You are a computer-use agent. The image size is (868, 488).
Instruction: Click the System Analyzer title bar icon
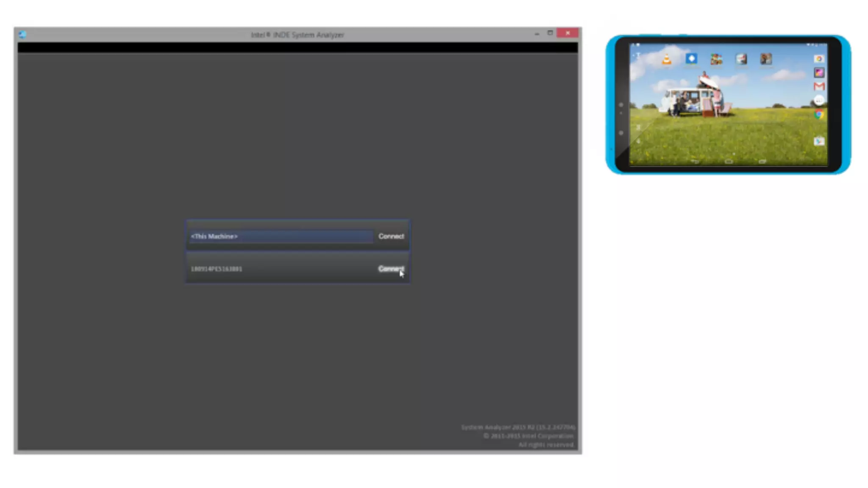(x=22, y=35)
